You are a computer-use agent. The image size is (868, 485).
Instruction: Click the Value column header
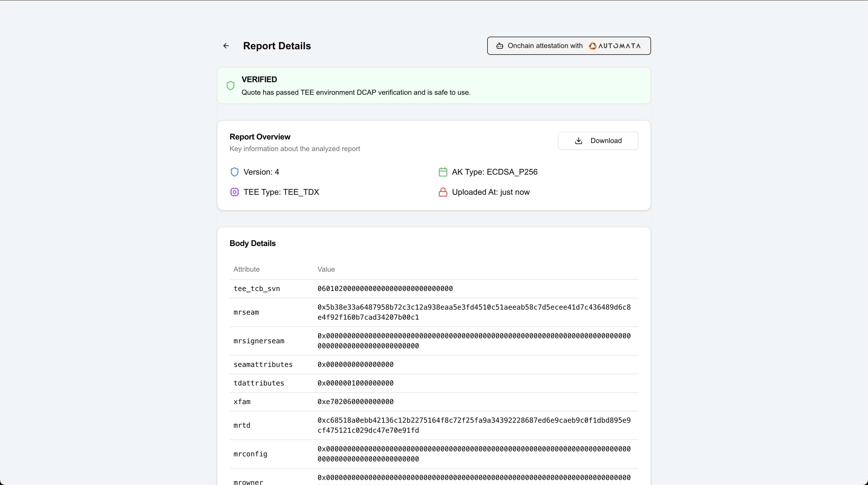point(326,269)
